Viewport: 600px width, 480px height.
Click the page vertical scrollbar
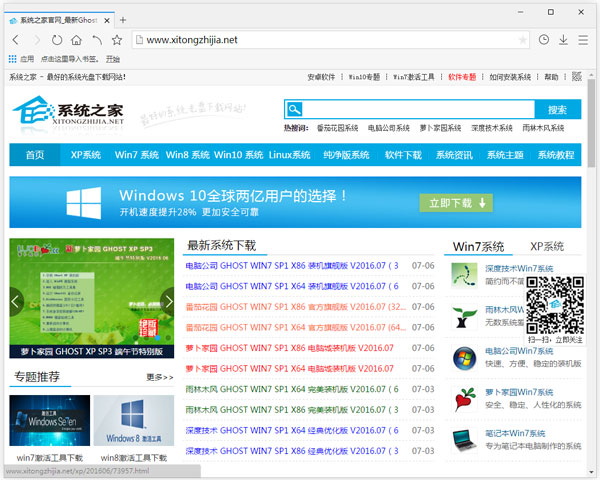coord(592,123)
